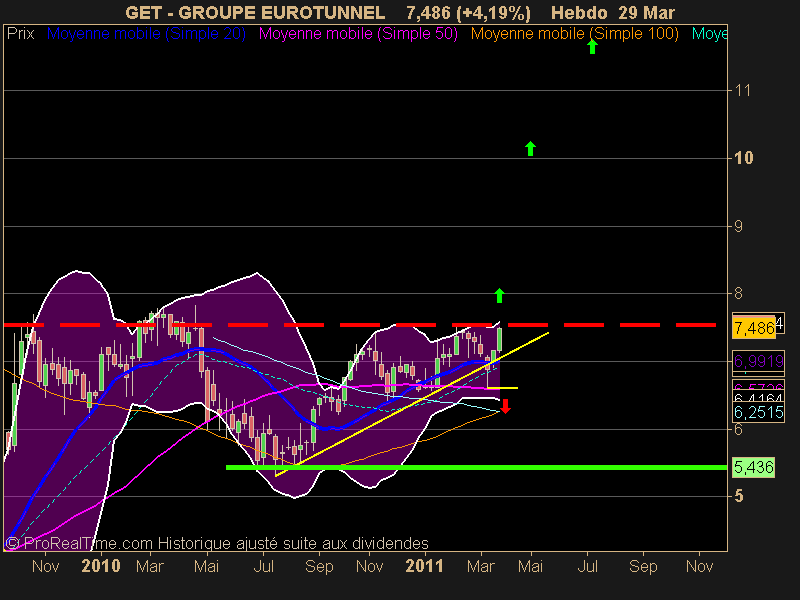
Task: Click the green up arrow above the 11 level
Action: (592, 46)
